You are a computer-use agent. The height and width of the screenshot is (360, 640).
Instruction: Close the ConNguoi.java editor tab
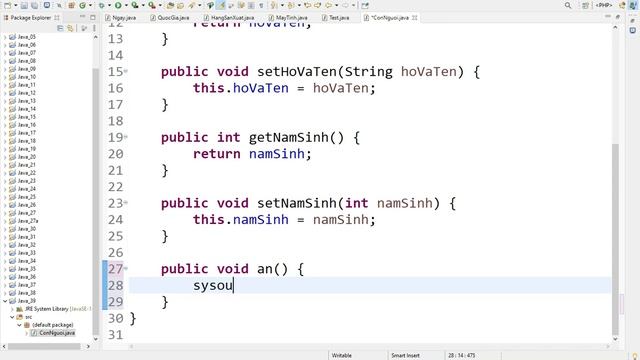point(415,18)
